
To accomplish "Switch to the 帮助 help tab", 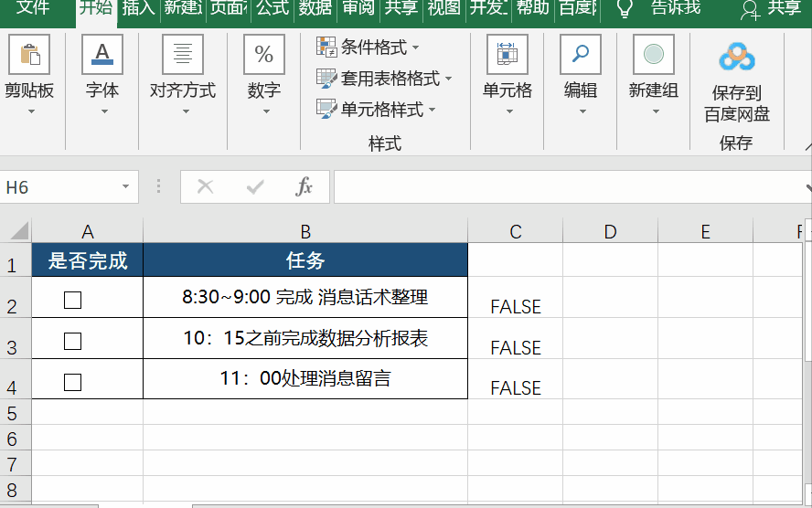I will (532, 7).
